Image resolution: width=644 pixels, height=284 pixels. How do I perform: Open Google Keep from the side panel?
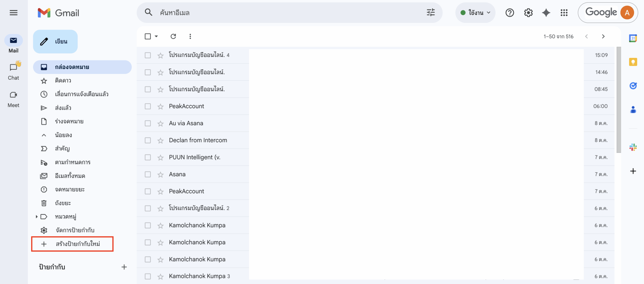633,62
